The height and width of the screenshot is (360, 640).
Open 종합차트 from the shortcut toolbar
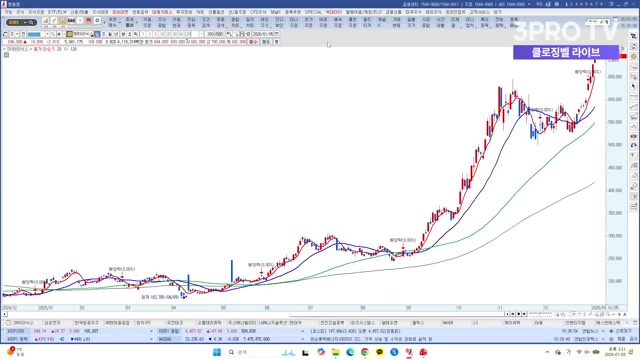236,23
